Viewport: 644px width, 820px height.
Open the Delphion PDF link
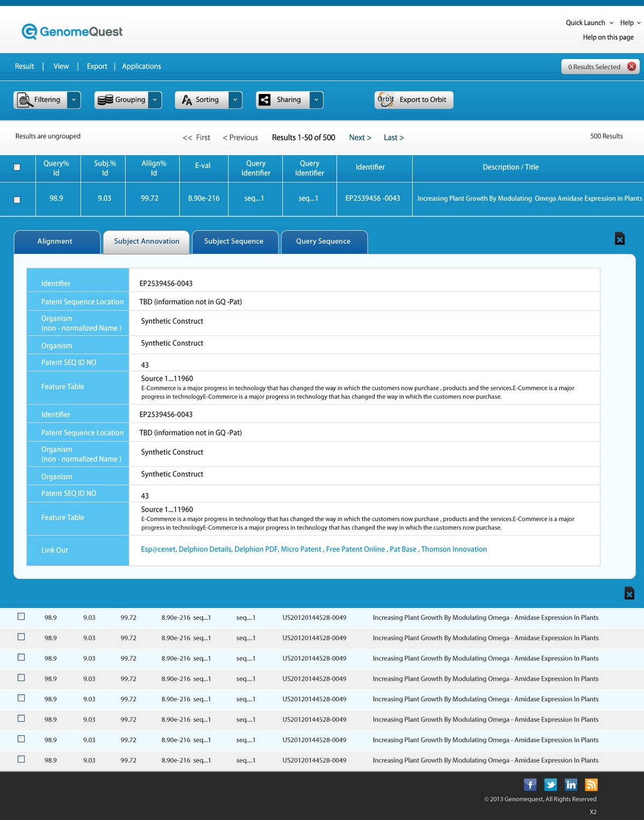[x=256, y=549]
